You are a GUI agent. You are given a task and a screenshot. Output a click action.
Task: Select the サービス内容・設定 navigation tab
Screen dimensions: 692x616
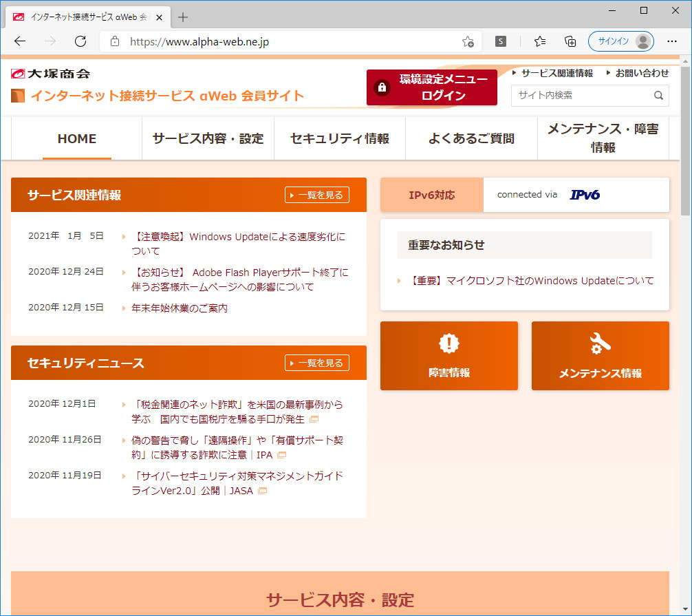(x=208, y=138)
